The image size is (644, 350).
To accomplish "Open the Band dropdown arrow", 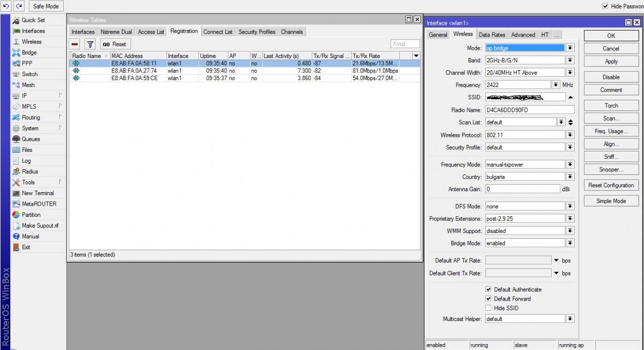I will pos(570,61).
